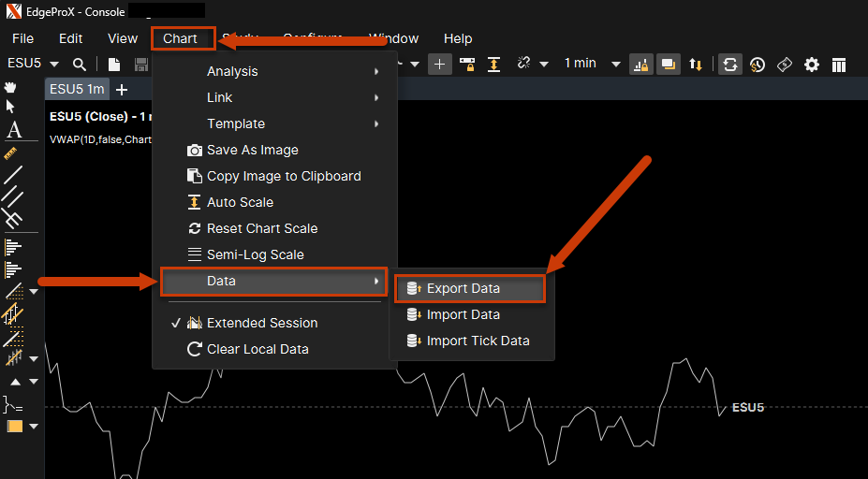The height and width of the screenshot is (479, 868).
Task: Expand the ESU5 symbol dropdown
Action: [x=54, y=64]
